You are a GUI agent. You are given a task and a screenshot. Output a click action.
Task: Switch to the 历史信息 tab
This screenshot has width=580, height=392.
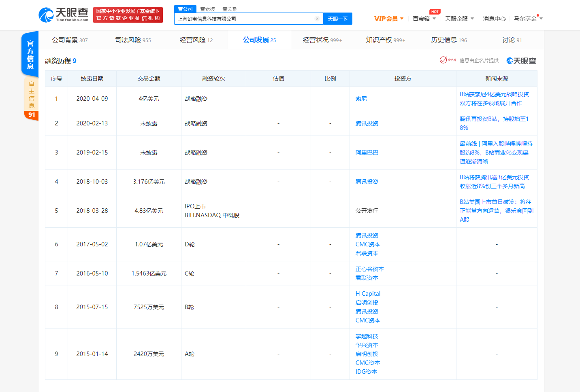pos(449,40)
